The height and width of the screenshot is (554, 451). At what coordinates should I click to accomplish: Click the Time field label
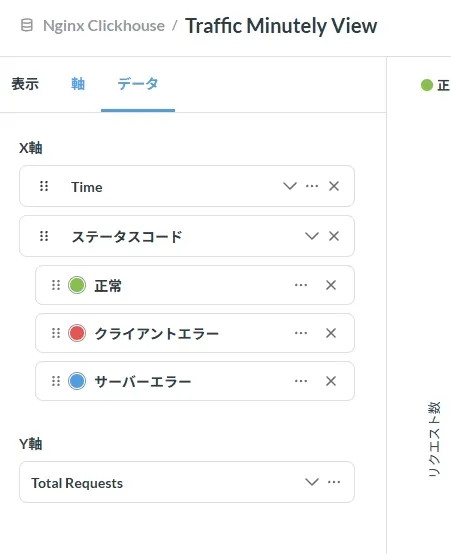tap(87, 187)
